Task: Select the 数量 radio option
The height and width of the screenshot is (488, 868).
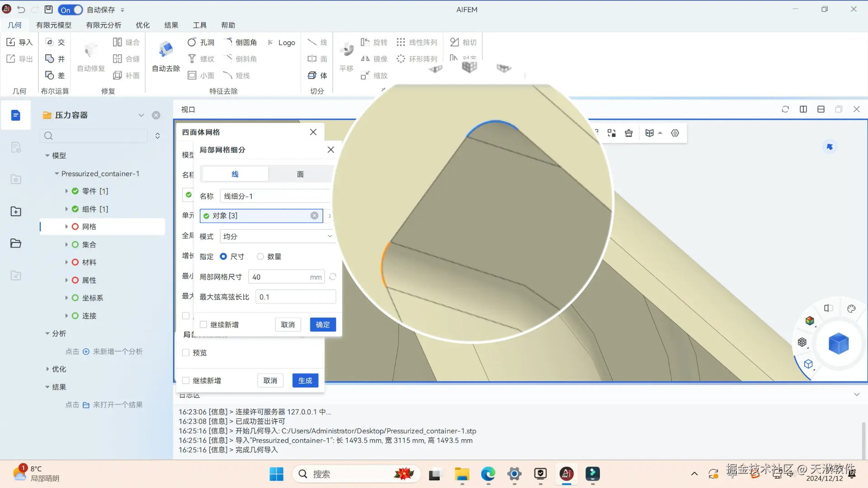Action: point(260,256)
